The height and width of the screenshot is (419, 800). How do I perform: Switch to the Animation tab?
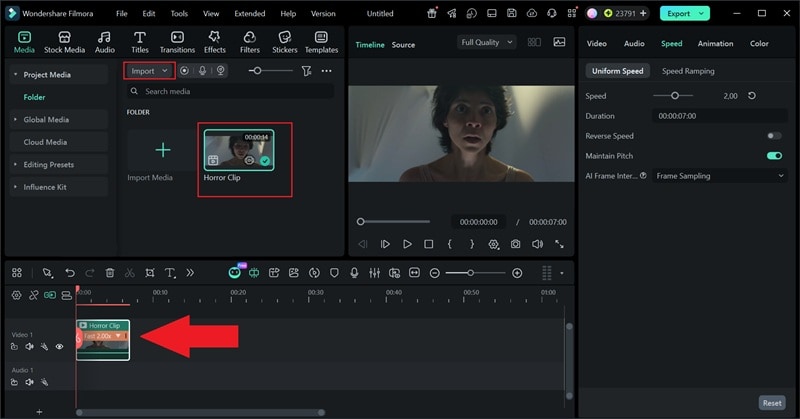(x=715, y=44)
